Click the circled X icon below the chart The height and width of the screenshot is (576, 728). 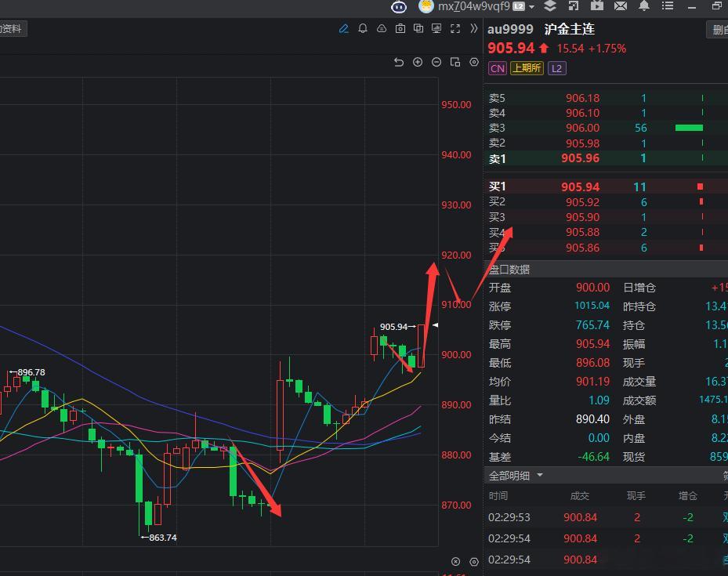(x=456, y=562)
